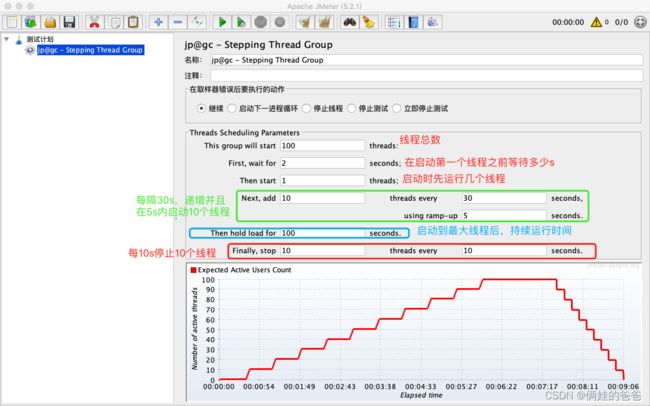Click the Clear All double broom icon
Viewport: 650px width, 406px height.
point(325,22)
